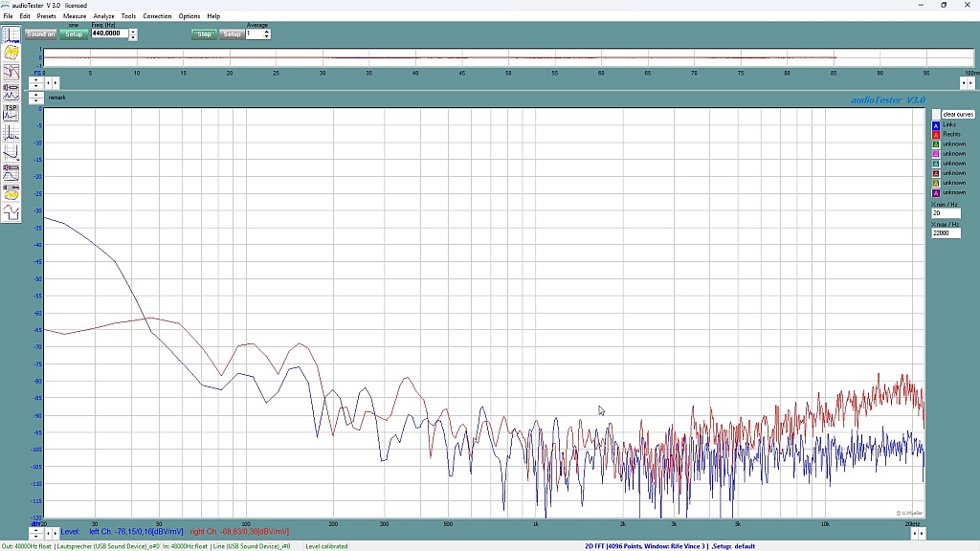Click the Average value field

254,33
